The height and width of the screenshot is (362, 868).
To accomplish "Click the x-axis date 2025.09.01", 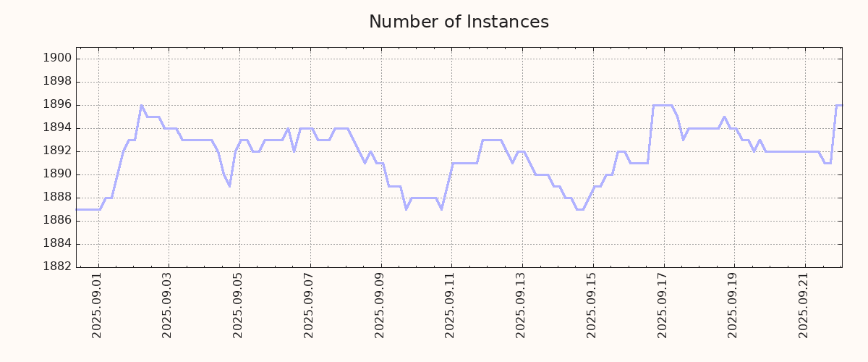I will click(x=98, y=306).
